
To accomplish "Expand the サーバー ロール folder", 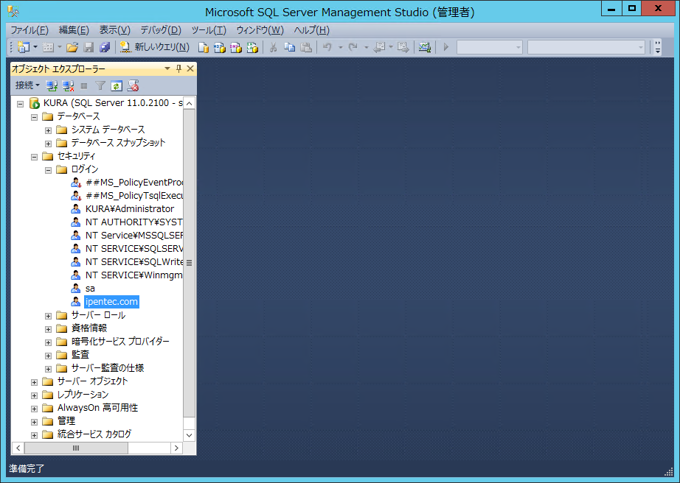I will (x=48, y=316).
